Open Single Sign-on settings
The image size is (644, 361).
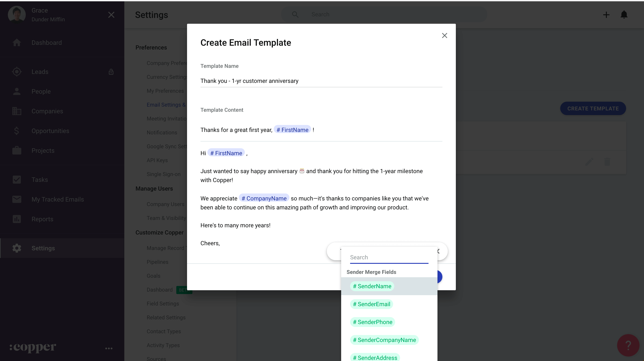164,174
